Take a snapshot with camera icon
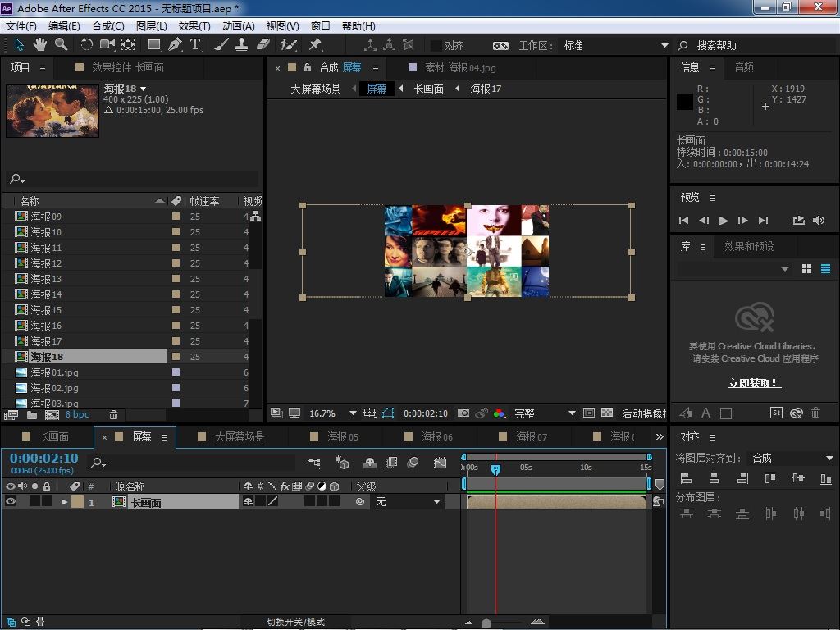The image size is (840, 630). [463, 413]
